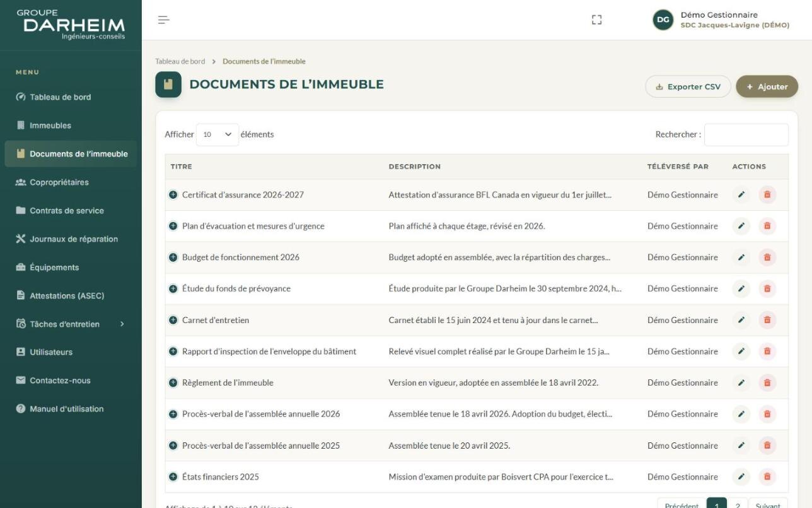Image resolution: width=812 pixels, height=508 pixels.
Task: Open Utilisateurs in the sidebar menu
Action: tap(71, 352)
